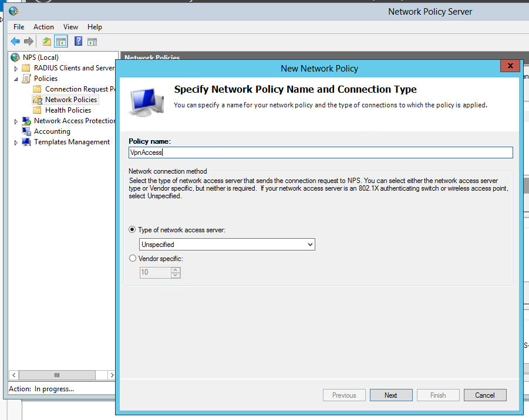Expand the Templates Management node
This screenshot has width=529, height=420.
click(16, 143)
